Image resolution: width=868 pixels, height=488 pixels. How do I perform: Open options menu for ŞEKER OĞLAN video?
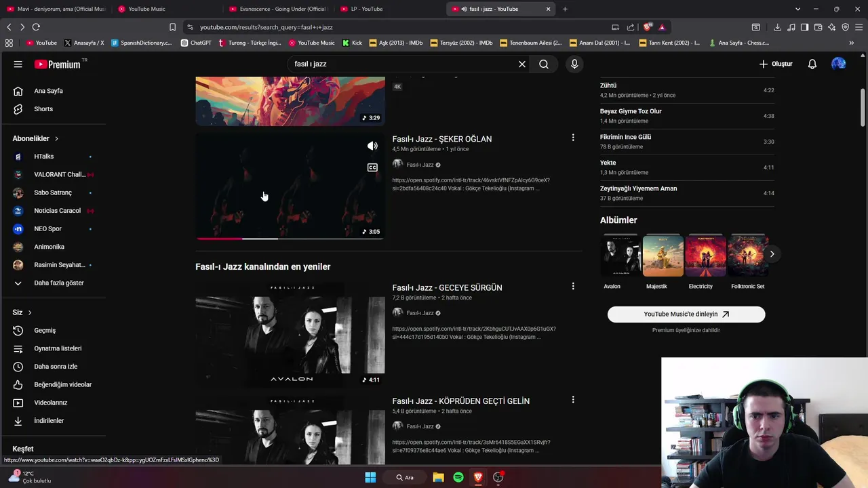(573, 138)
